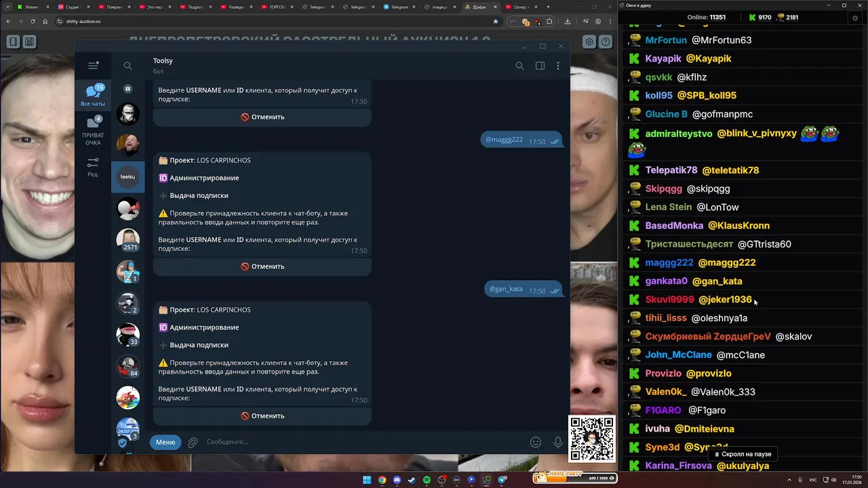The height and width of the screenshot is (488, 868).
Task: Click the Windows Start button
Action: coord(367,480)
